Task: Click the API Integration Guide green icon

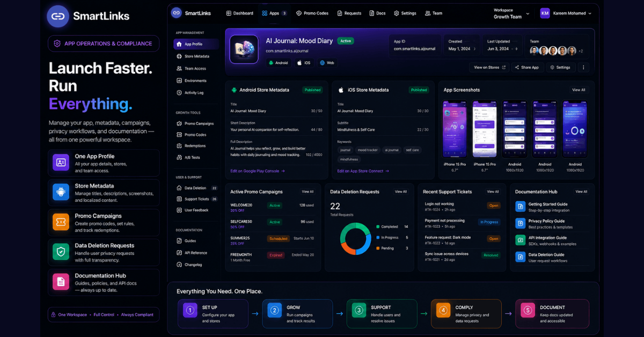Action: pyautogui.click(x=520, y=240)
